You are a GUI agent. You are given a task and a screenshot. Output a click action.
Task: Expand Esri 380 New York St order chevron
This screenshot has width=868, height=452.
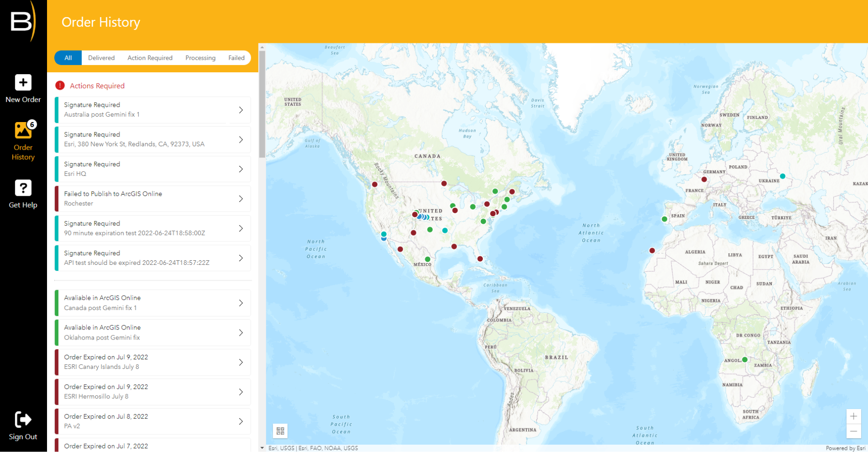pos(241,140)
